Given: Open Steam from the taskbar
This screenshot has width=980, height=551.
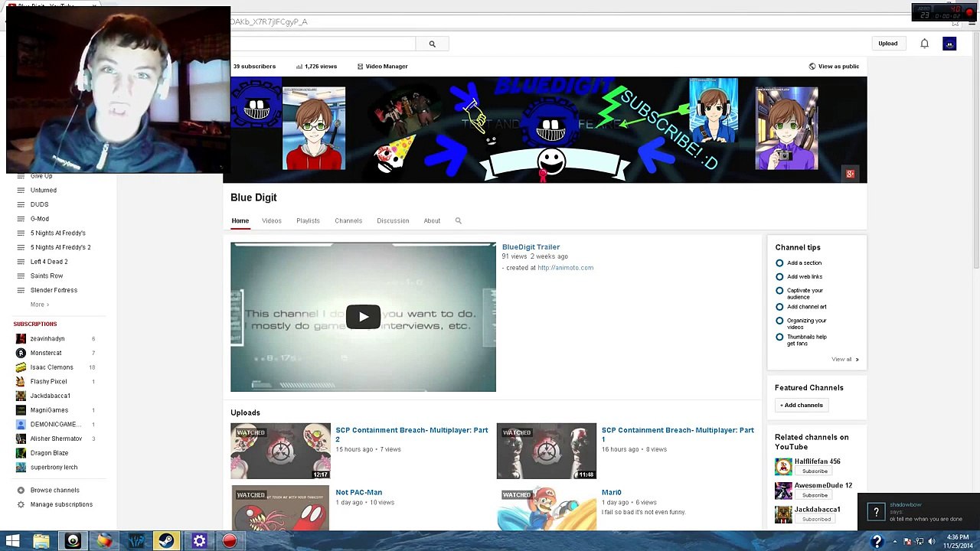Looking at the screenshot, I should pos(166,541).
